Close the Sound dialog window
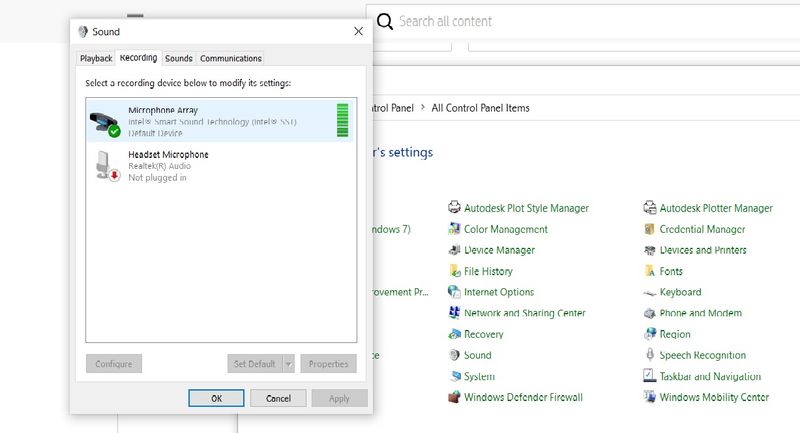This screenshot has height=433, width=800. click(358, 32)
